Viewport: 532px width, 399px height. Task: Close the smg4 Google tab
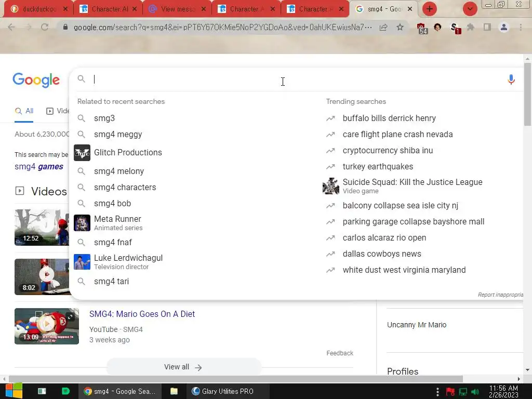pyautogui.click(x=410, y=9)
